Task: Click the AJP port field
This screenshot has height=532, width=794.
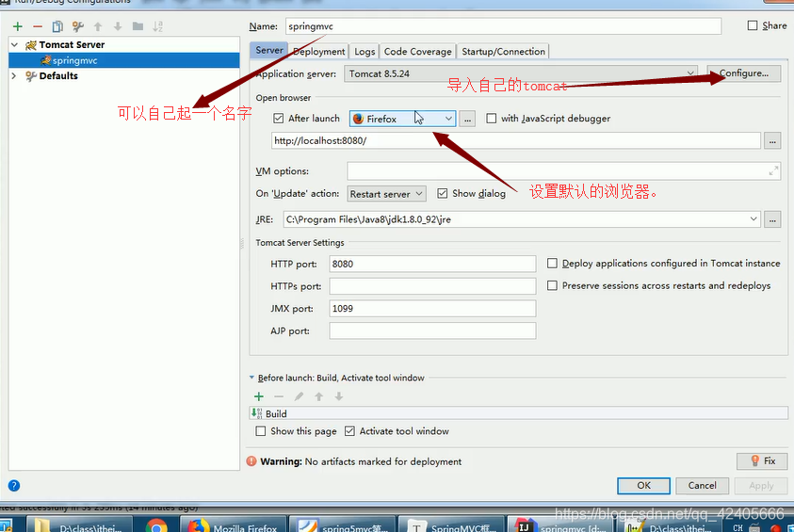Action: (x=432, y=330)
